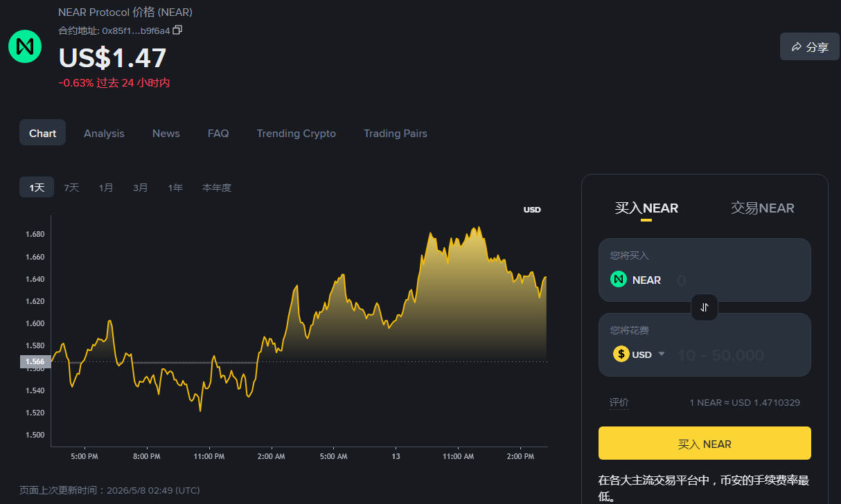Go to the FAQ tab
The image size is (841, 504).
pos(218,133)
